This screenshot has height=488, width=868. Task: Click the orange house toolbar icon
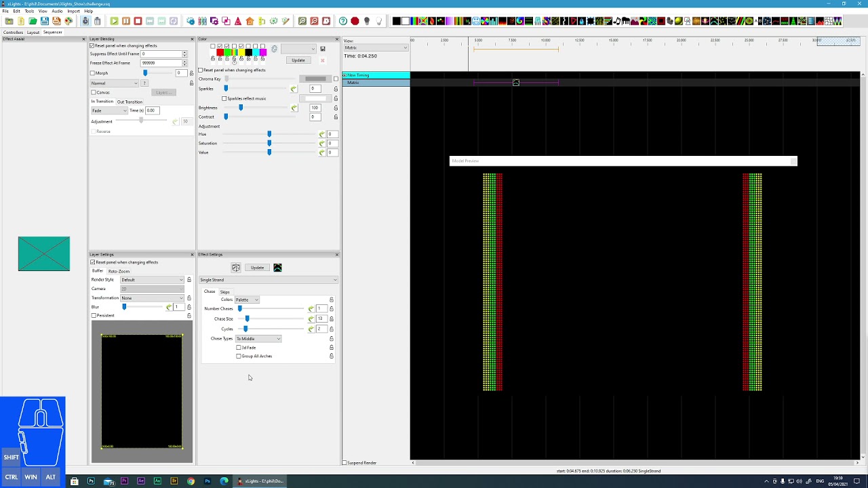[x=250, y=21]
